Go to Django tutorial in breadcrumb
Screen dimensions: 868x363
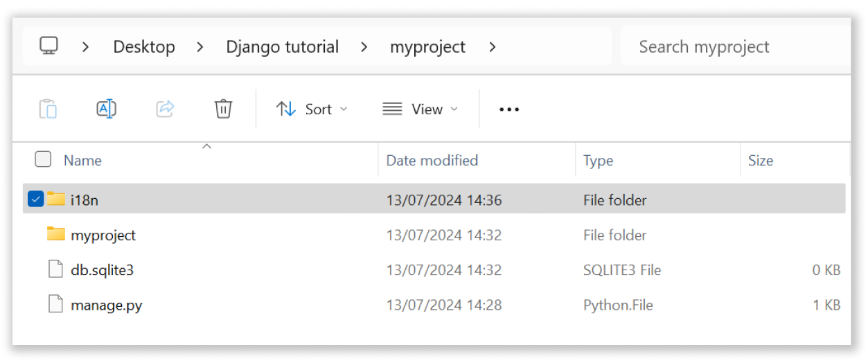click(x=283, y=47)
